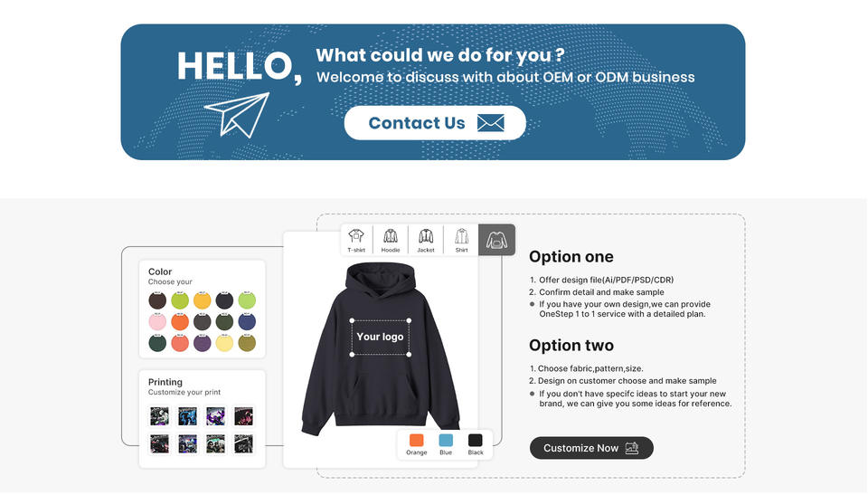Select the pink swatch in Color panel

[157, 321]
